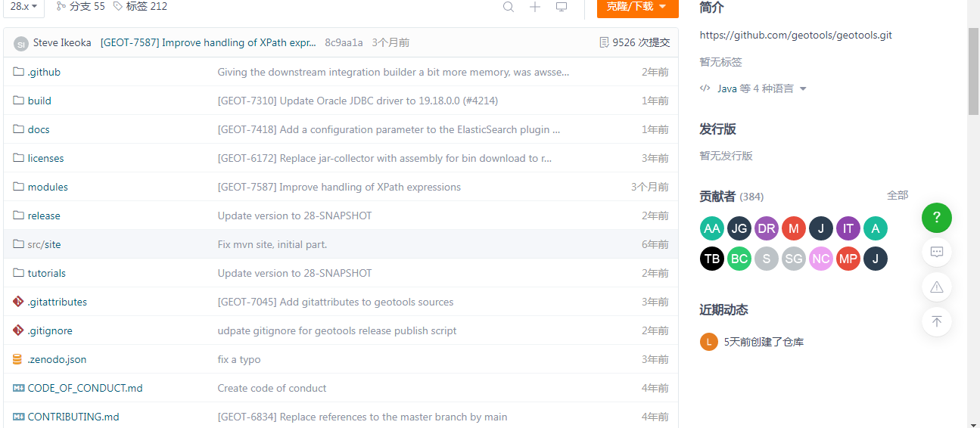The height and width of the screenshot is (428, 980).
Task: Click the plus add-file icon
Action: pos(535,7)
